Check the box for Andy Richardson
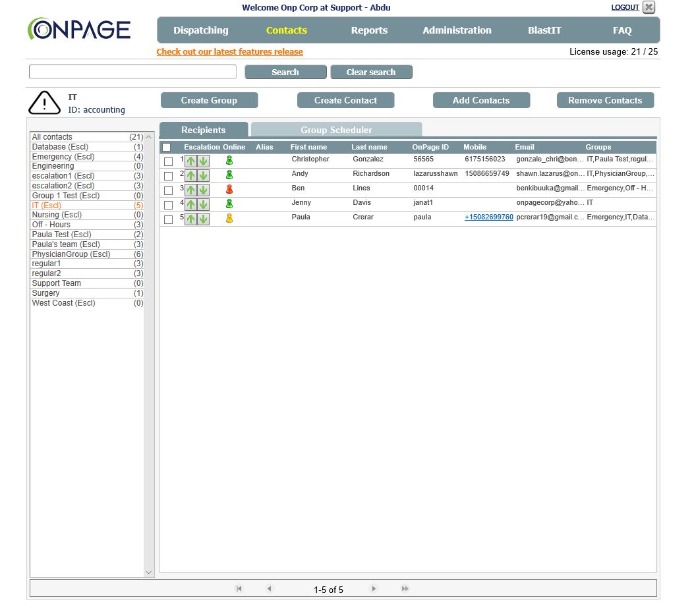This screenshot has height=616, width=694. (168, 176)
